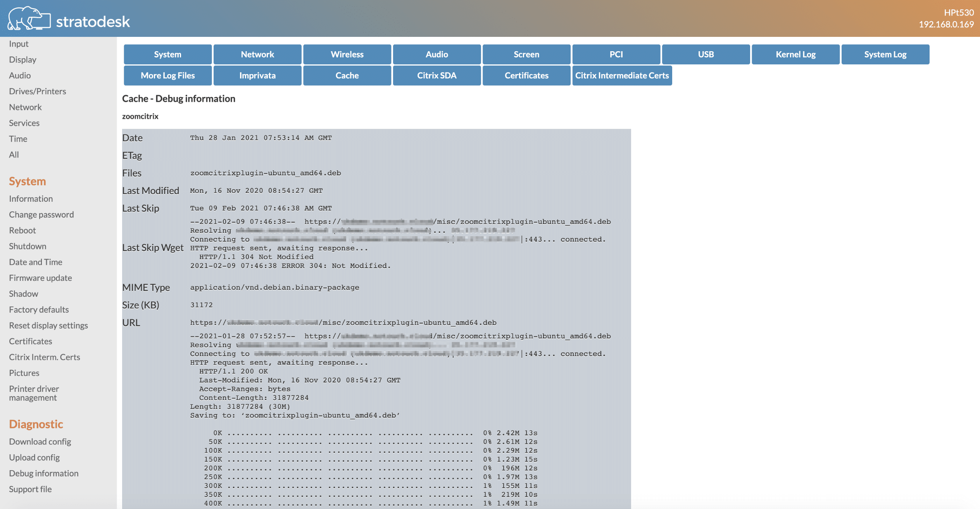Screen dimensions: 980x509
Task: Click Reset display settings
Action: [48, 326]
